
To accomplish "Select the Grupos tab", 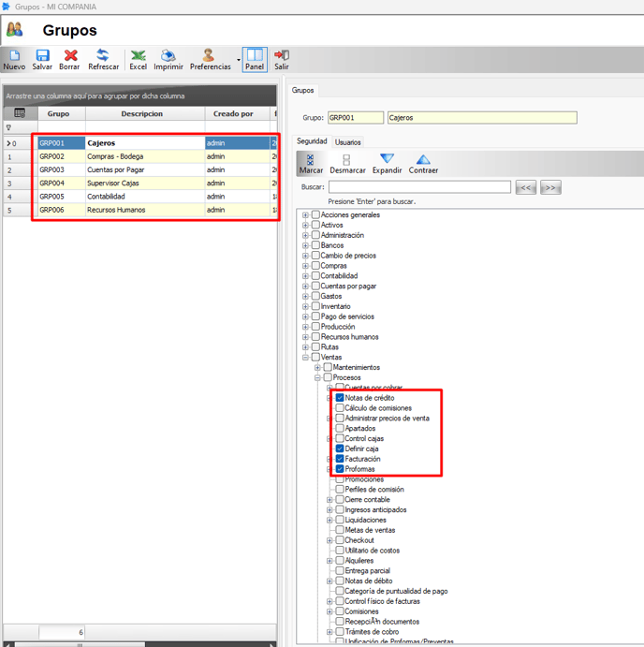I will pos(303,91).
